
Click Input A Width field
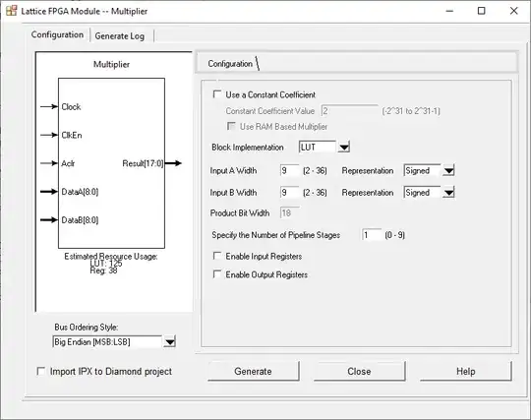coord(289,170)
